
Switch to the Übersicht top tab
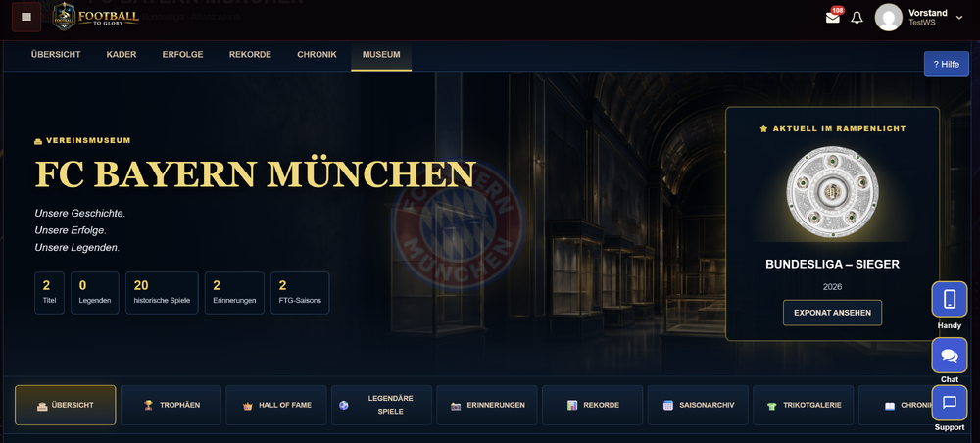tap(56, 55)
